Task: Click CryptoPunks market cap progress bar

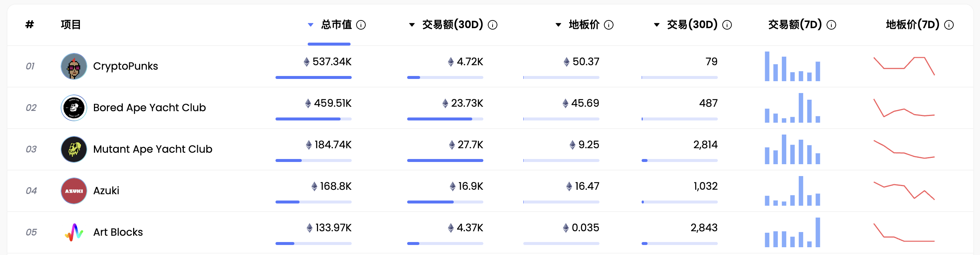Action: [313, 77]
